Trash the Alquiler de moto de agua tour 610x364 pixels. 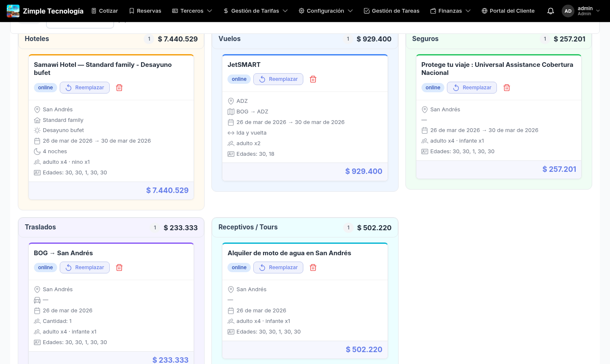tap(313, 267)
